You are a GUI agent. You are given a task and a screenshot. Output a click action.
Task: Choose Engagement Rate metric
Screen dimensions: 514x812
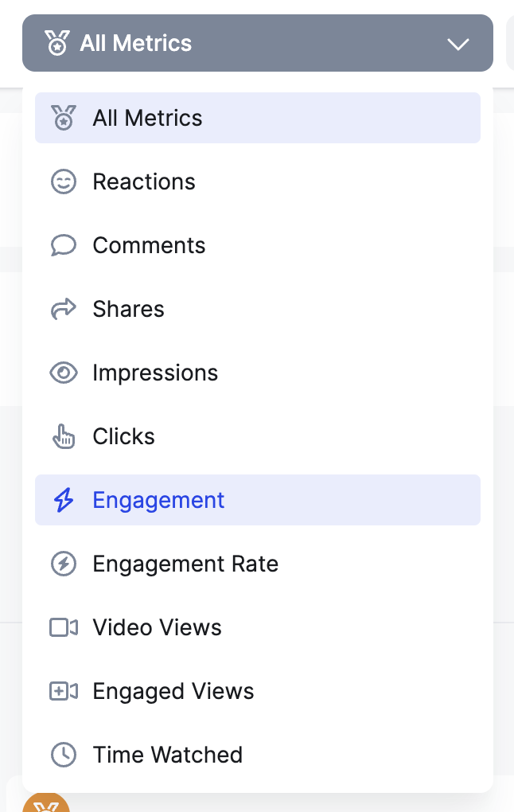coord(185,564)
